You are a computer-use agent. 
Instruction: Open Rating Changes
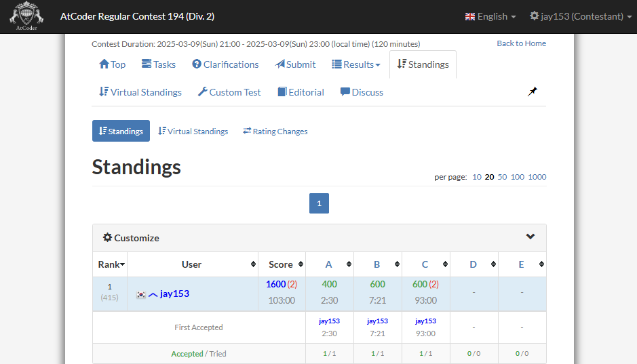(x=275, y=131)
